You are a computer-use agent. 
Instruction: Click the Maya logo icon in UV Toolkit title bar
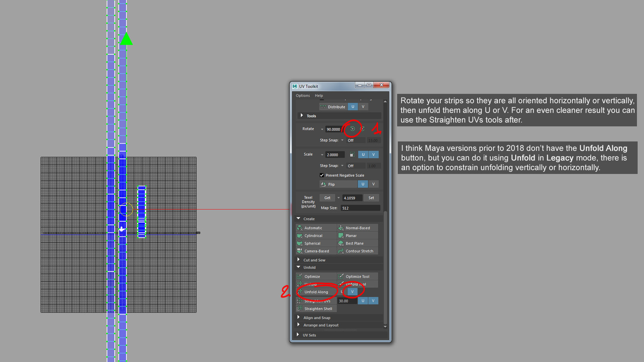pyautogui.click(x=295, y=86)
